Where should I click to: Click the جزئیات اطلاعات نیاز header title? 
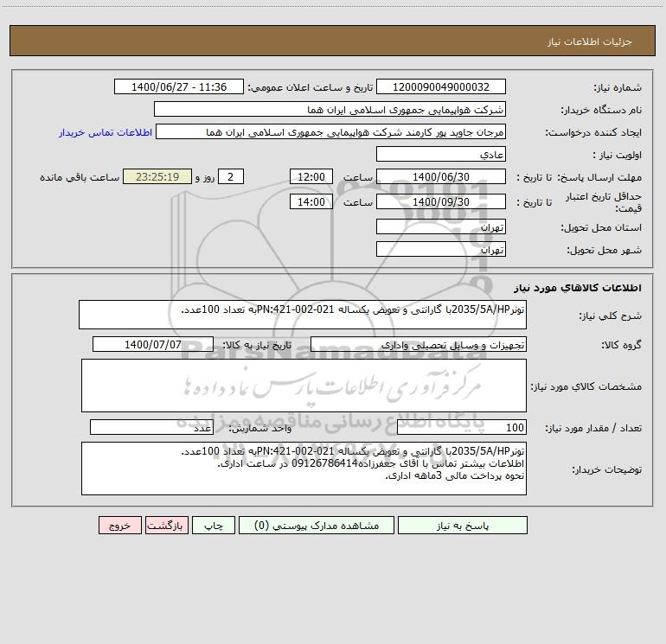590,41
